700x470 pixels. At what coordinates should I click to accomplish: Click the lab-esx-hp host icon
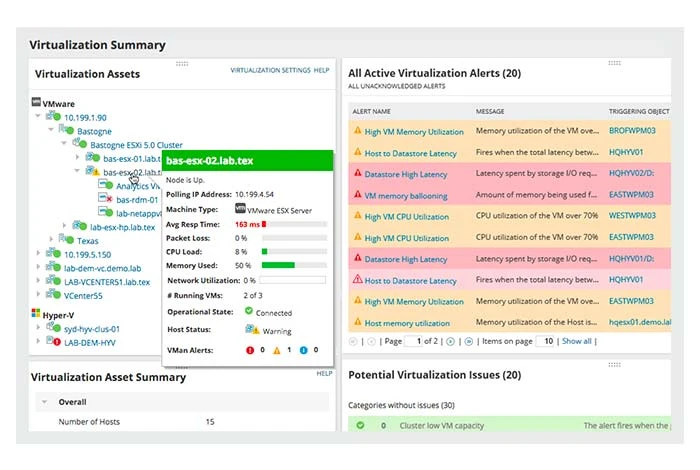point(79,225)
